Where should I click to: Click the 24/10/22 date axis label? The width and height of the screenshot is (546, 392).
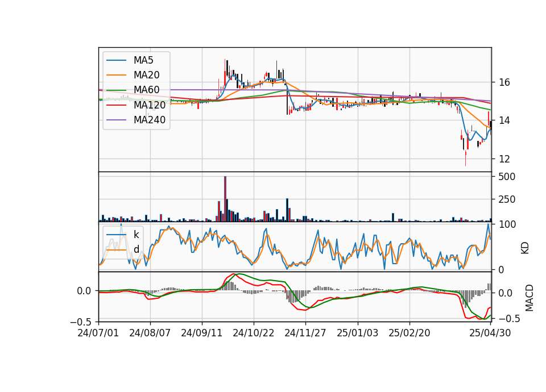[254, 333]
